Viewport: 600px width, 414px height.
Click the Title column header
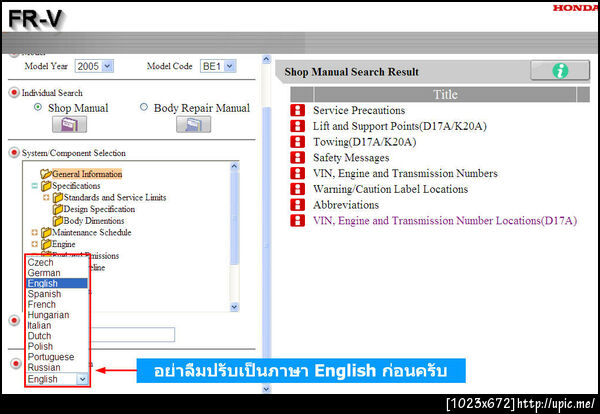(445, 94)
